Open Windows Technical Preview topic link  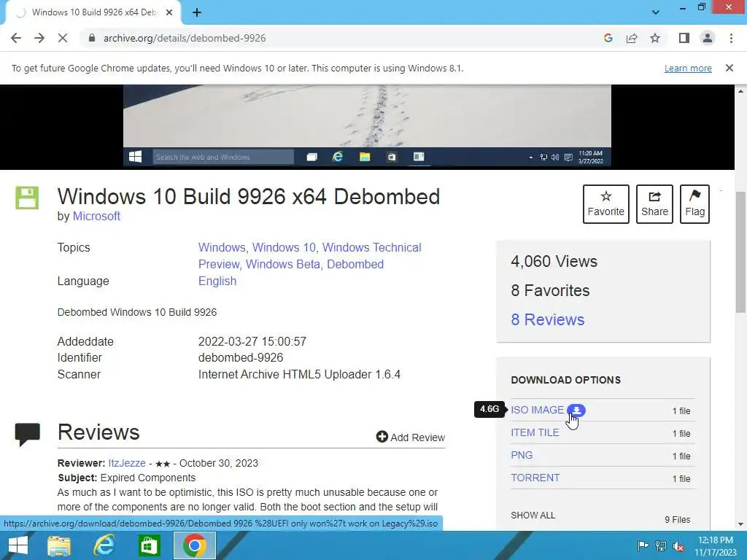309,256
